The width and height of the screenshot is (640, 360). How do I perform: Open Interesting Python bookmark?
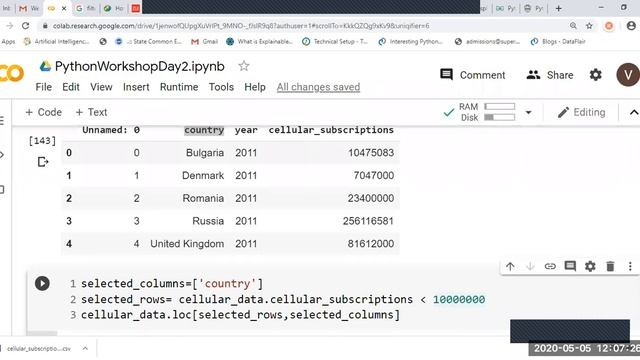click(x=411, y=42)
